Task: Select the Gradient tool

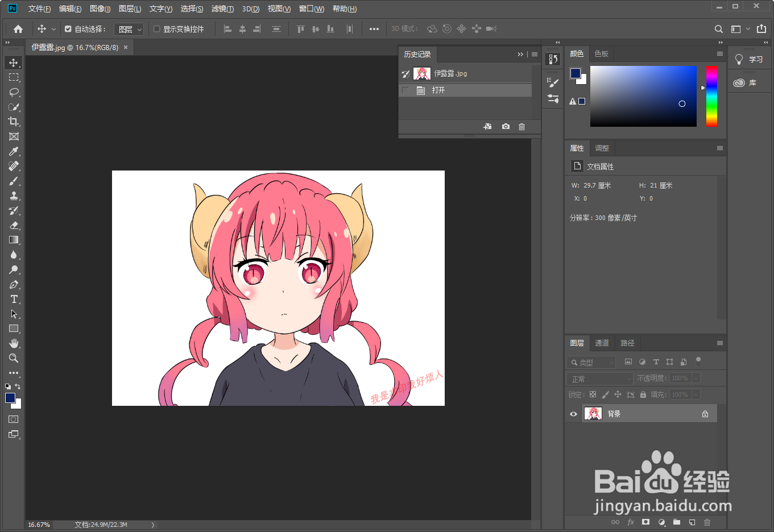Action: (14, 240)
